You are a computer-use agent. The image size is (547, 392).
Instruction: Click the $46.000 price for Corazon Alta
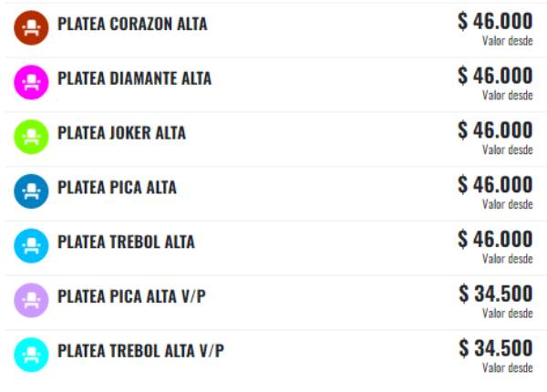point(495,22)
